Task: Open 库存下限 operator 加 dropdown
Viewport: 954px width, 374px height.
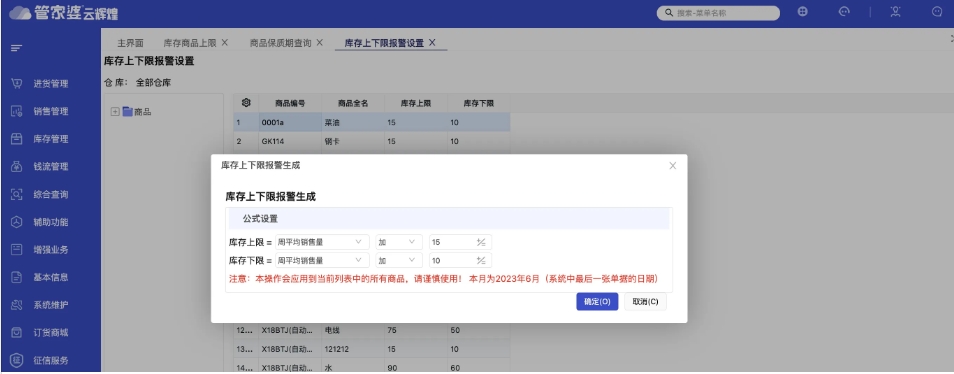Action: pos(399,260)
